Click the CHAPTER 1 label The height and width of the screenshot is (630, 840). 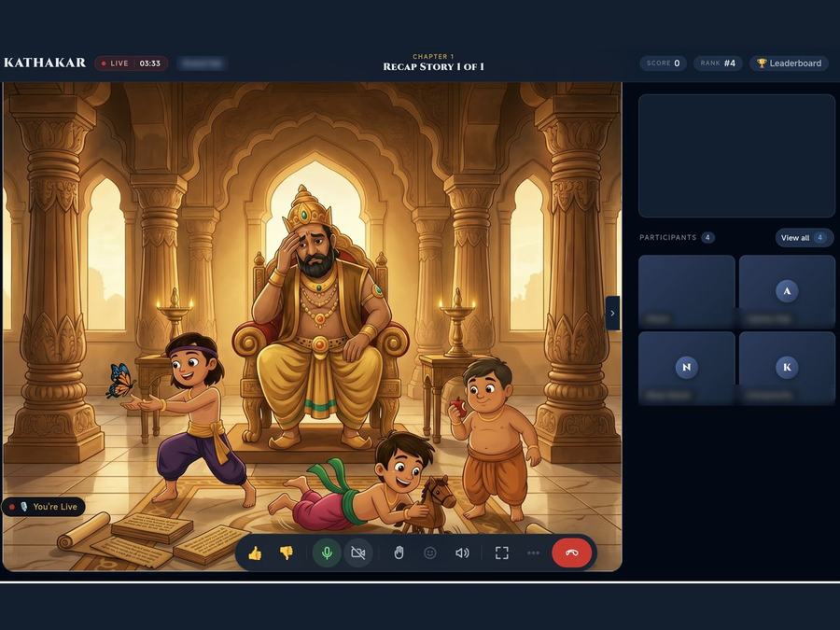(433, 56)
